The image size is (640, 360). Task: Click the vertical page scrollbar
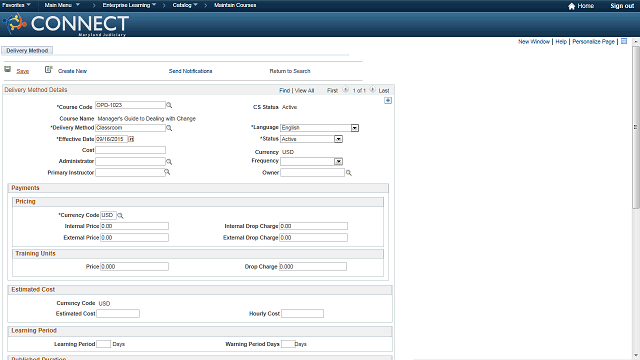636,127
